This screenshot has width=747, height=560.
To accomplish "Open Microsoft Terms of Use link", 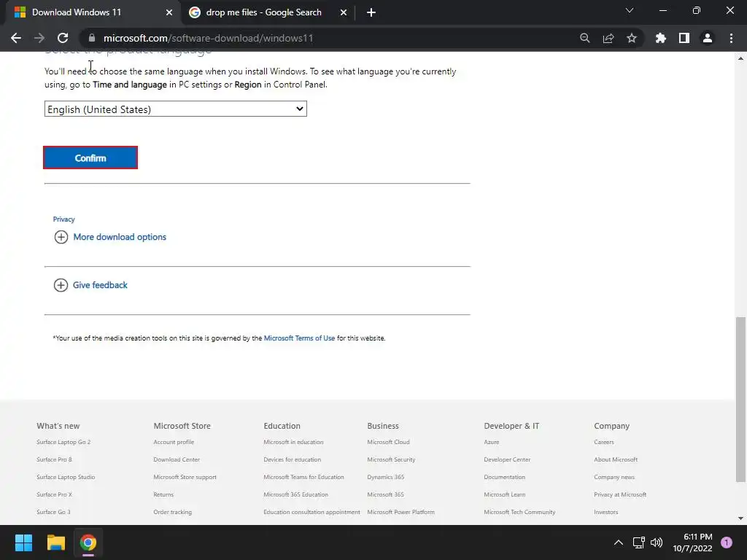I will point(299,338).
